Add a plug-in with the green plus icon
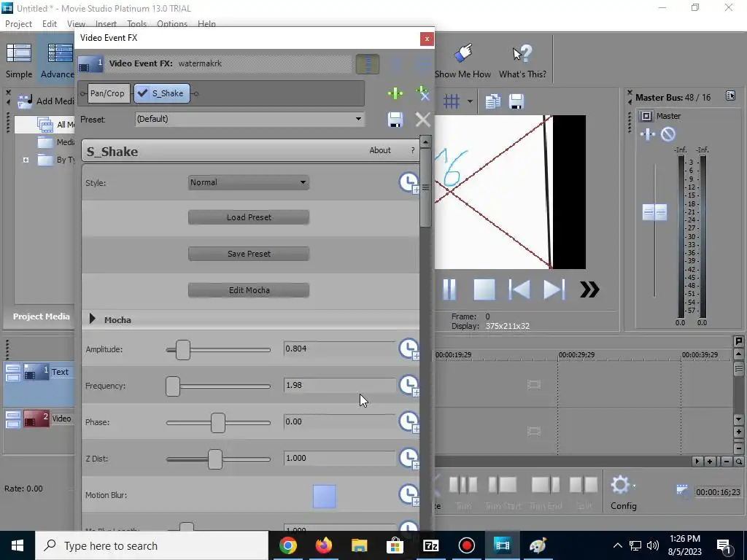 coord(395,93)
